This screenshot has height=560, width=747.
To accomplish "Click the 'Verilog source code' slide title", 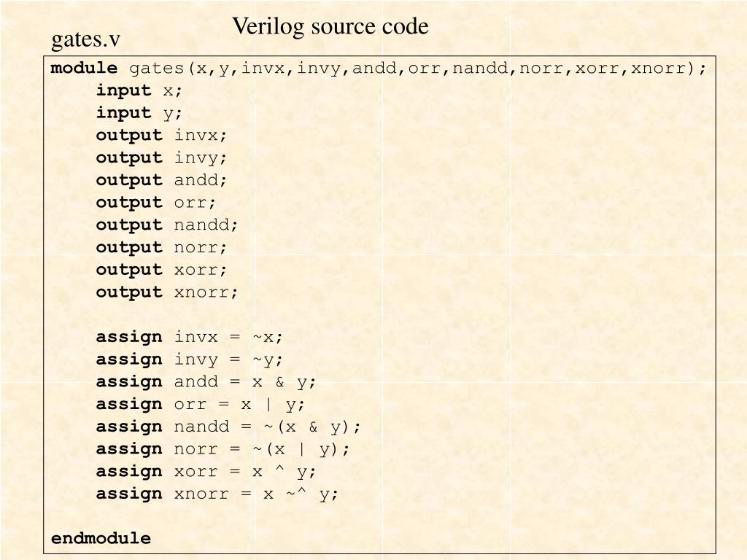I will coord(330,27).
